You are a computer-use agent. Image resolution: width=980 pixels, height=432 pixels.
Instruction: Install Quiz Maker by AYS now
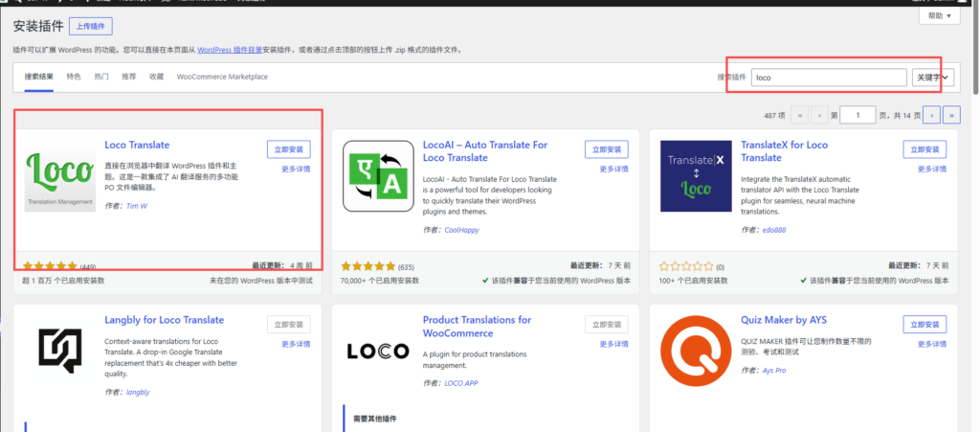click(x=925, y=325)
